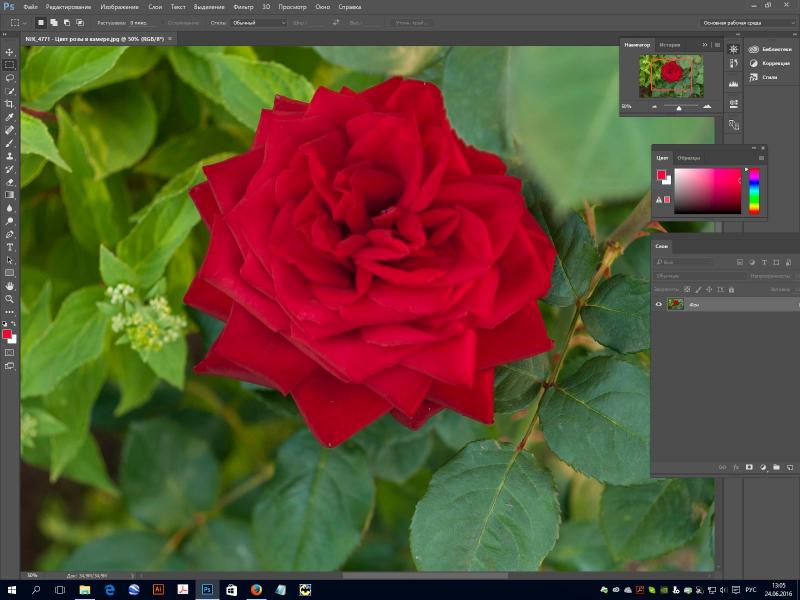Open the layer blending mode dropdown
This screenshot has height=600, width=800.
(699, 276)
